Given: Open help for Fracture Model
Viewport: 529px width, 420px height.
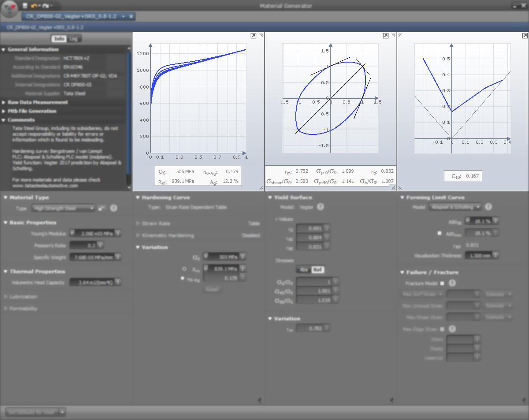Looking at the screenshot, I should pyautogui.click(x=452, y=283).
